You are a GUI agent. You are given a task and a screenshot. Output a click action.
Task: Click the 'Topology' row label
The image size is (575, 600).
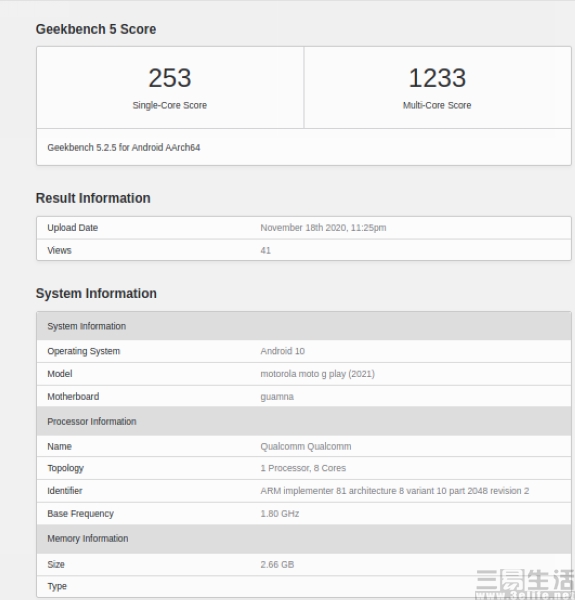[x=65, y=468]
